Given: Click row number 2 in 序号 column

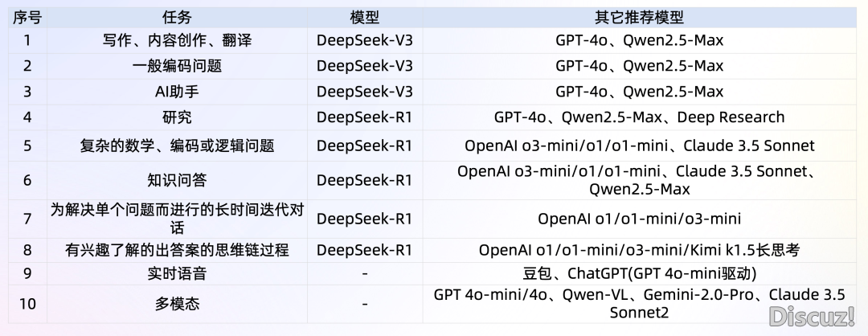Looking at the screenshot, I should [x=27, y=66].
